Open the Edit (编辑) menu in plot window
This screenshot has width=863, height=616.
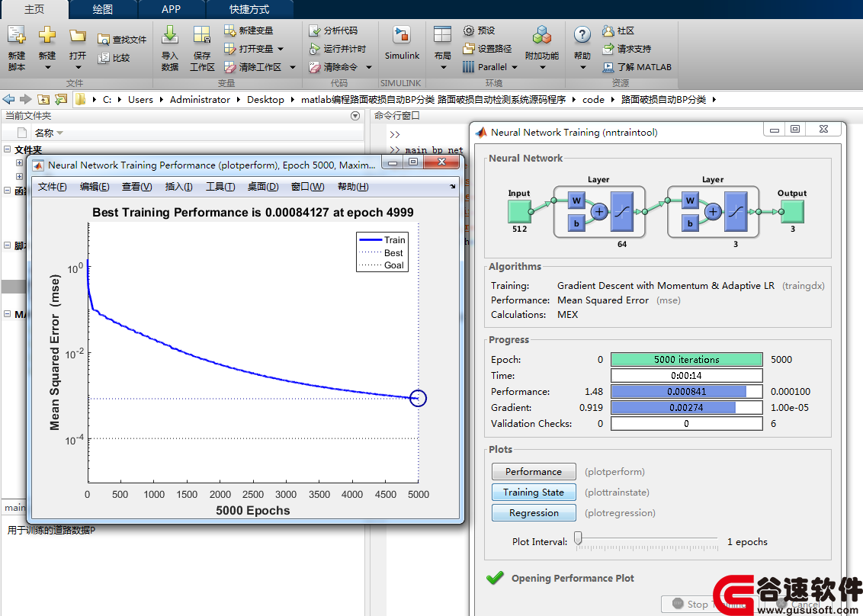(95, 187)
